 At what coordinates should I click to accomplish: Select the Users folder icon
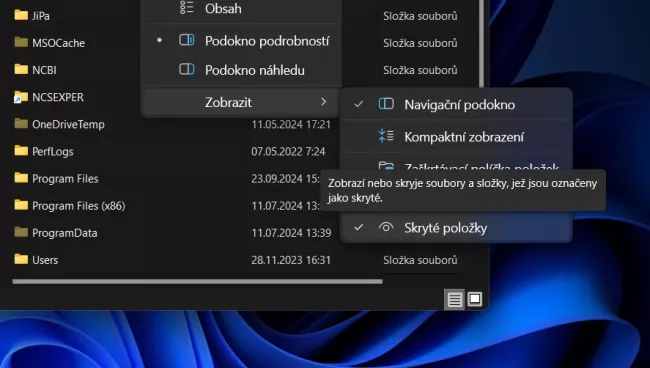pyautogui.click(x=21, y=259)
